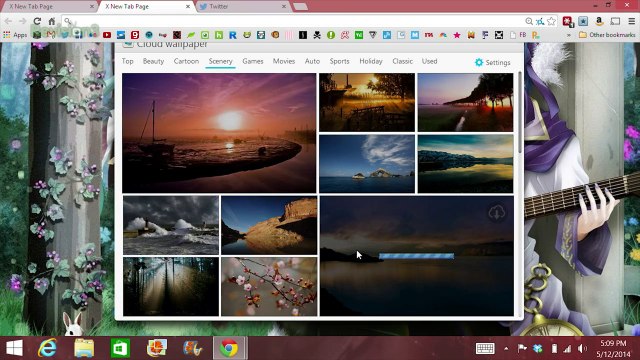Switch to the Sports tab
640x360 pixels.
339,61
